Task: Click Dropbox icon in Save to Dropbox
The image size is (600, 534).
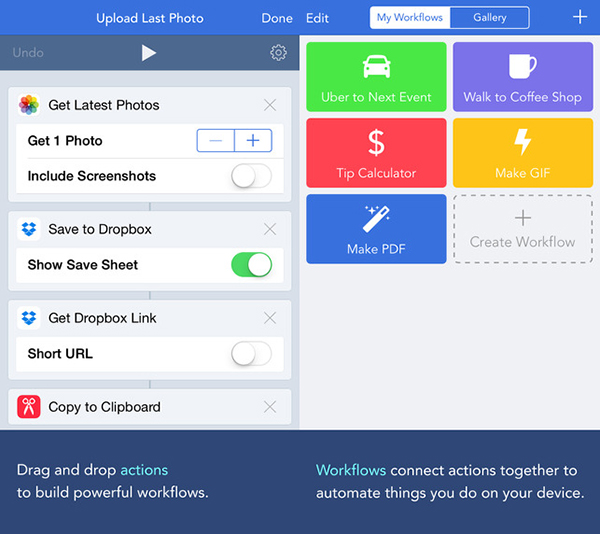Action: coord(29,229)
